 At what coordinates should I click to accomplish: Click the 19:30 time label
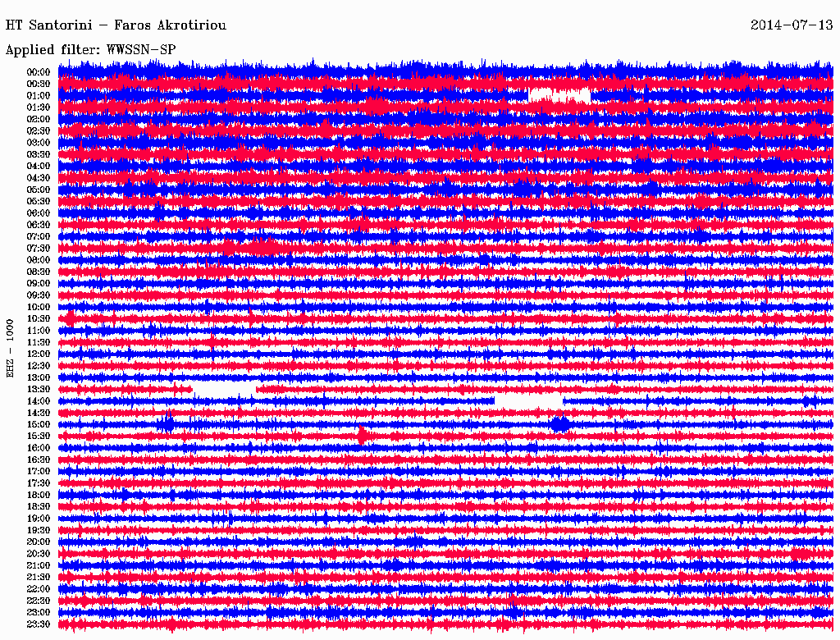(38, 531)
